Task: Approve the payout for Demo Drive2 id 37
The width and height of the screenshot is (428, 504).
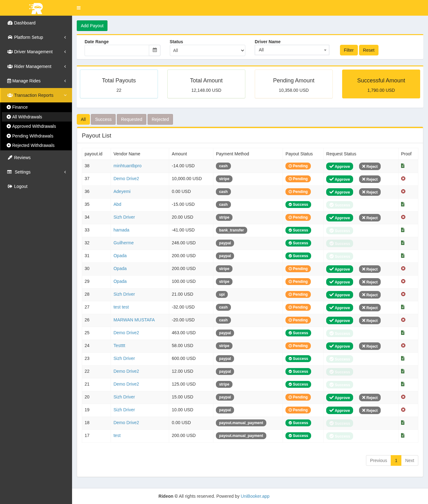Action: pos(339,179)
